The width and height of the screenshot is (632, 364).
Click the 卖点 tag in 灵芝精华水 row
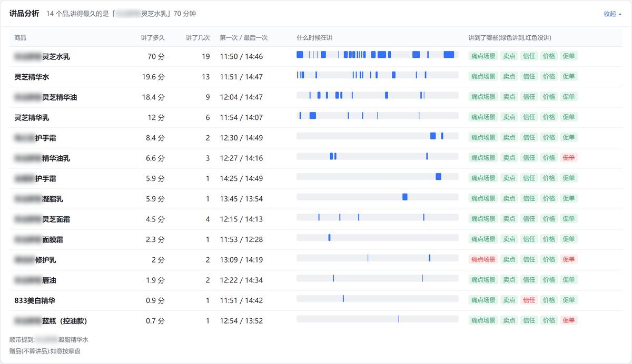509,76
